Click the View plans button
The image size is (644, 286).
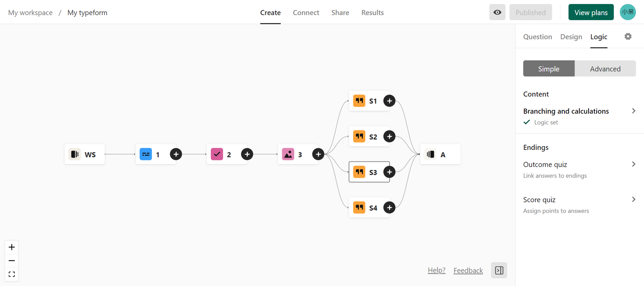click(591, 12)
